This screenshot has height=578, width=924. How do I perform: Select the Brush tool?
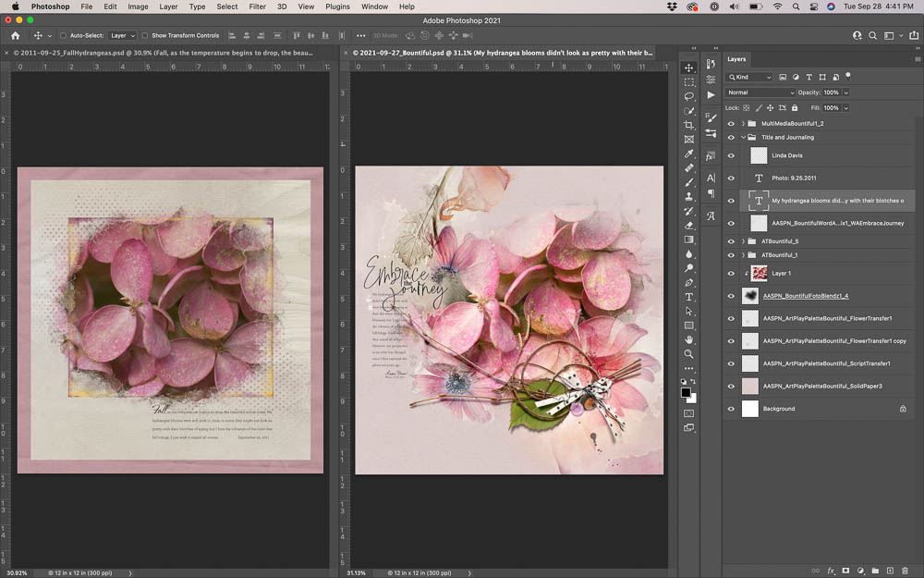(688, 182)
